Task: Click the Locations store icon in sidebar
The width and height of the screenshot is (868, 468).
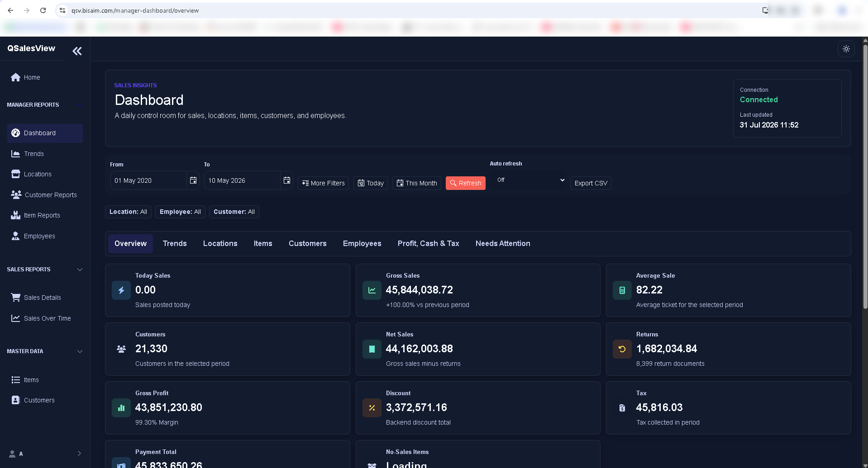Action: pyautogui.click(x=16, y=174)
